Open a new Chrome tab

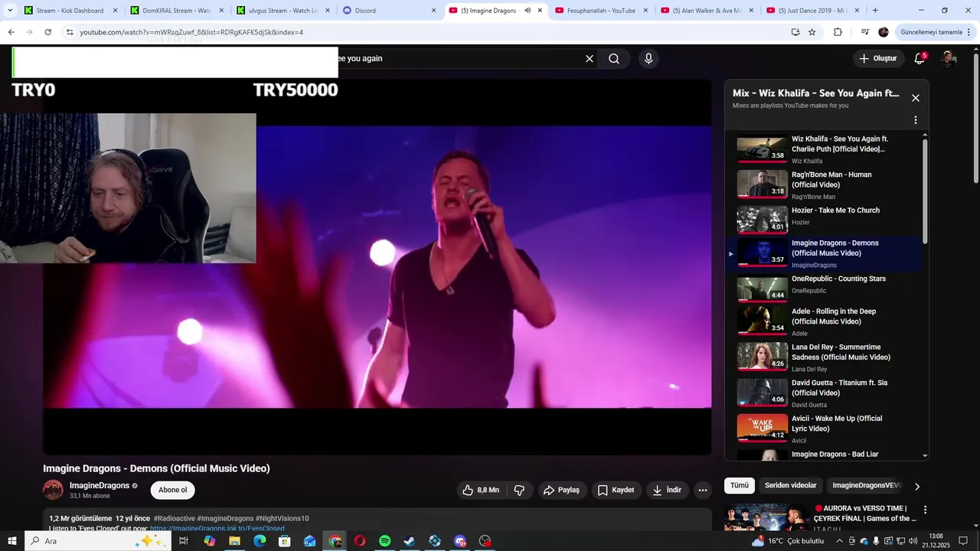pos(875,11)
